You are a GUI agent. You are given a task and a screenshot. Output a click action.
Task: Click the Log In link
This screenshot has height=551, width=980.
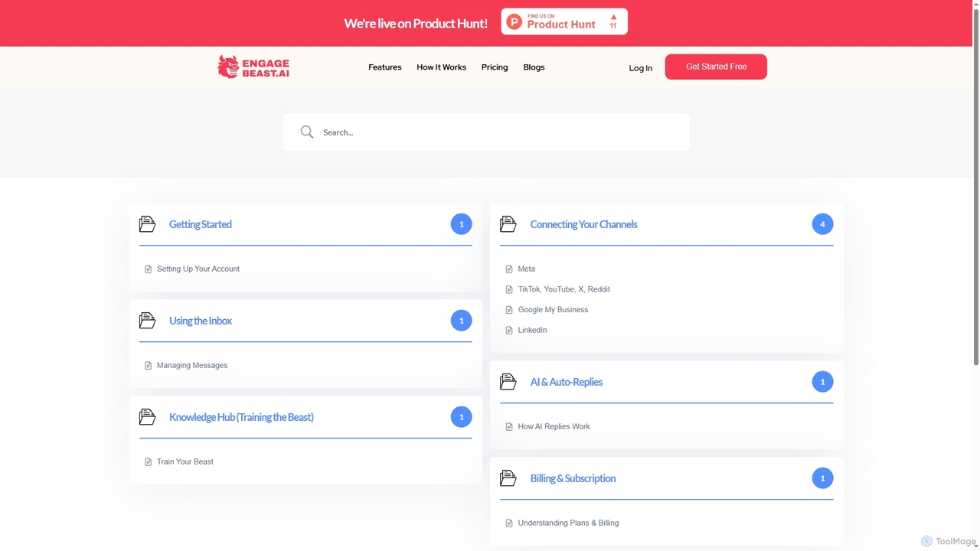pos(641,68)
